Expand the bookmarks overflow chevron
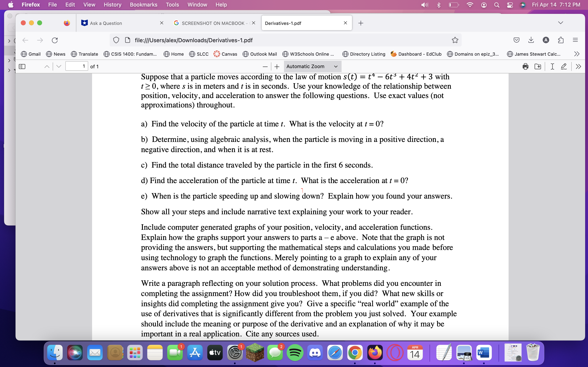This screenshot has height=367, width=588. [x=577, y=54]
